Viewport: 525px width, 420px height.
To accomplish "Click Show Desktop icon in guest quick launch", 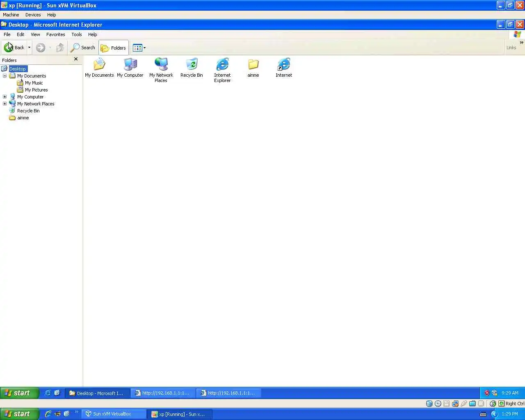I will 57,393.
